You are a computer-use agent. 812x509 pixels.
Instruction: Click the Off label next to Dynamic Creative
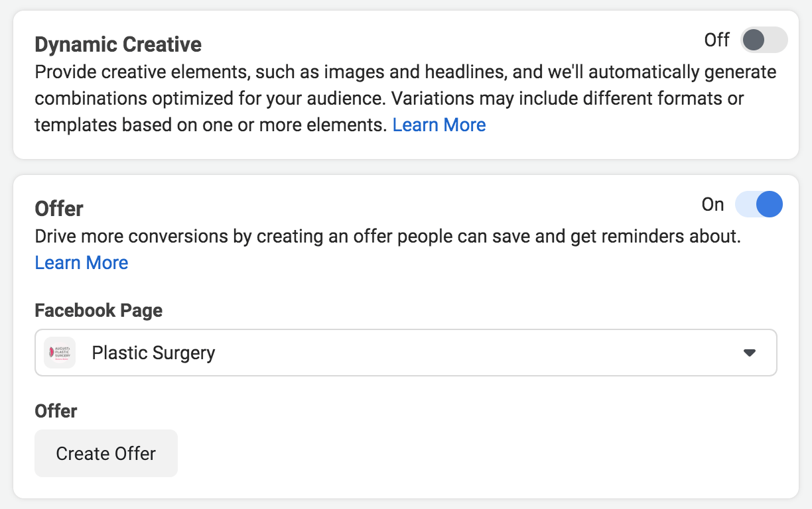click(716, 40)
